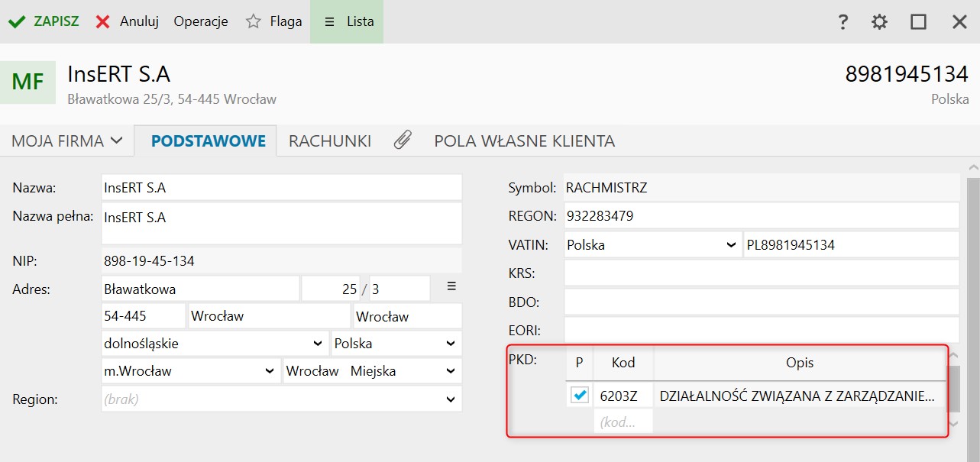The height and width of the screenshot is (462, 980).
Task: Click the Lista view button
Action: pos(348,22)
